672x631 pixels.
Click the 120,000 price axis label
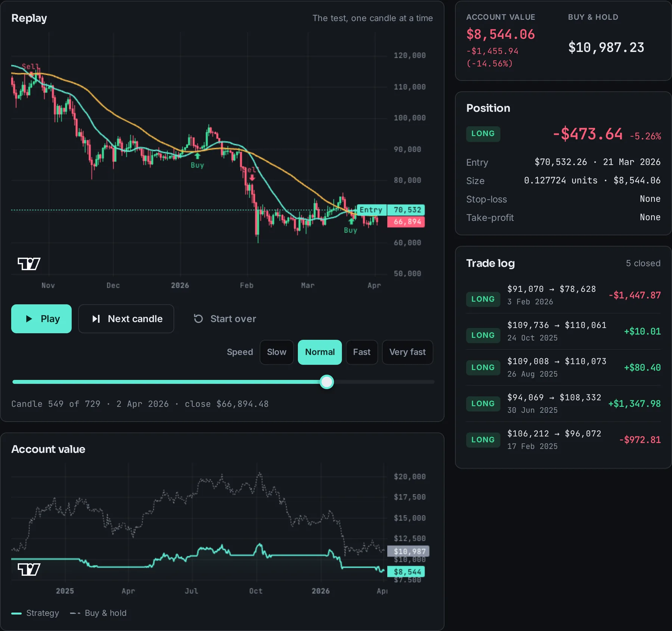(x=410, y=55)
